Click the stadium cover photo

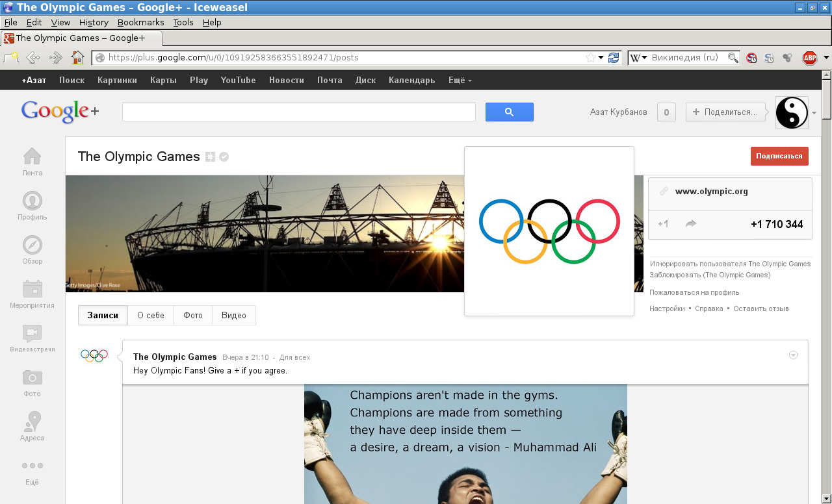point(265,234)
